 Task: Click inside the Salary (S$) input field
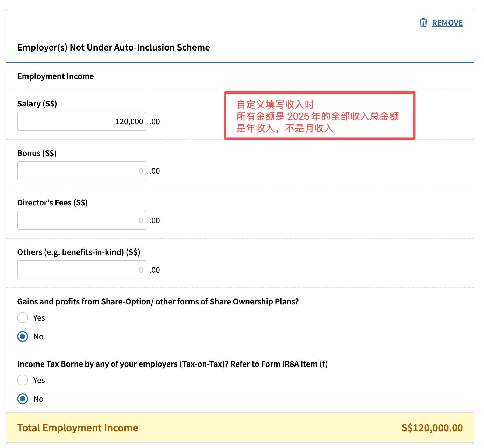tap(82, 121)
